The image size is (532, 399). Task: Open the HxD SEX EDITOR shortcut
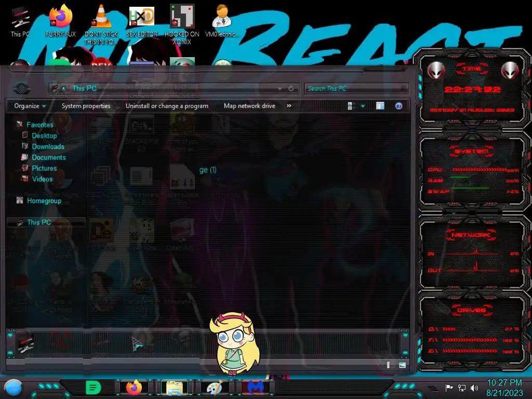142,21
